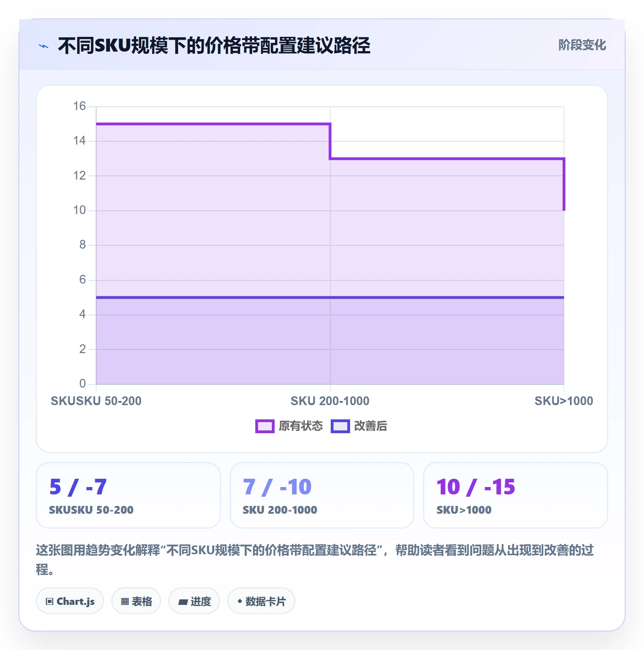
Task: Click the description paragraph starting 这张图用趋势变化
Action: 315,560
